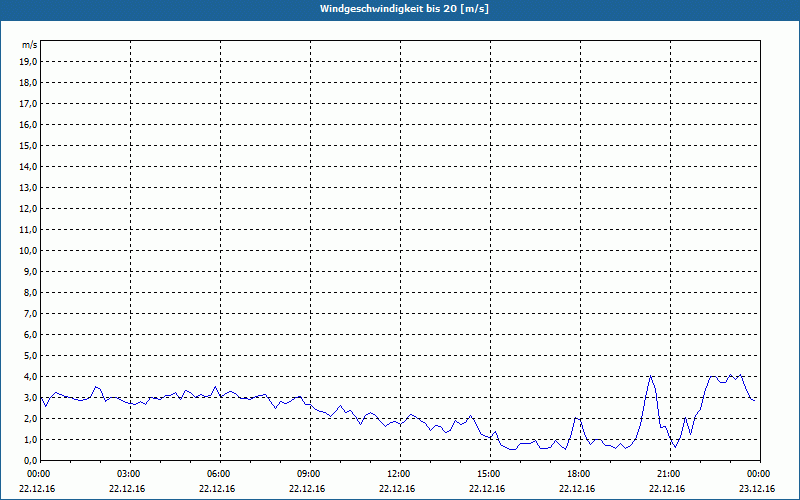Click the '3,0' y-axis label
This screenshot has width=800, height=500.
pyautogui.click(x=30, y=397)
